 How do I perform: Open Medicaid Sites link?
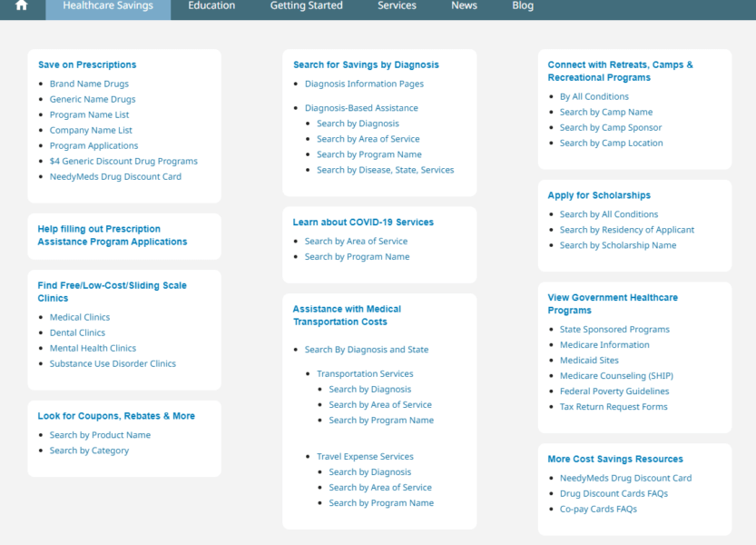coord(589,360)
